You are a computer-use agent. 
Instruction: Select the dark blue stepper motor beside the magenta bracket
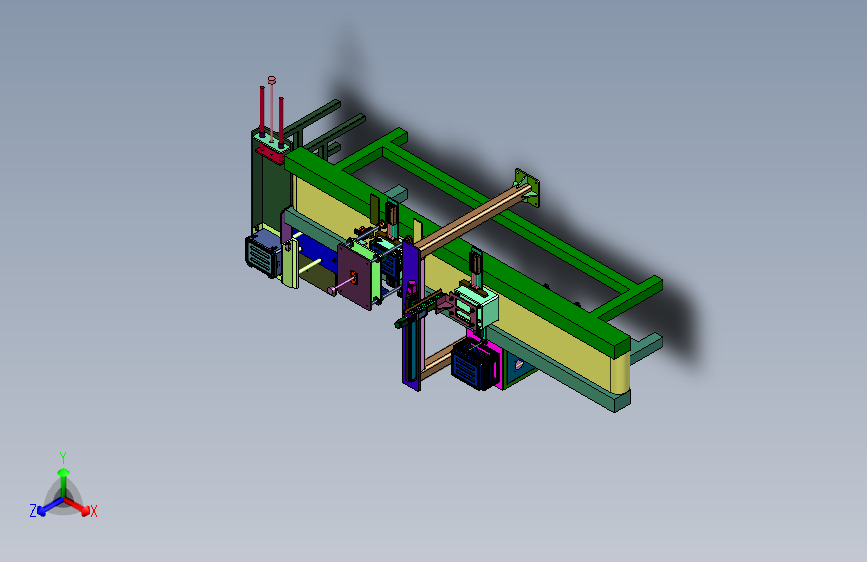(x=474, y=364)
